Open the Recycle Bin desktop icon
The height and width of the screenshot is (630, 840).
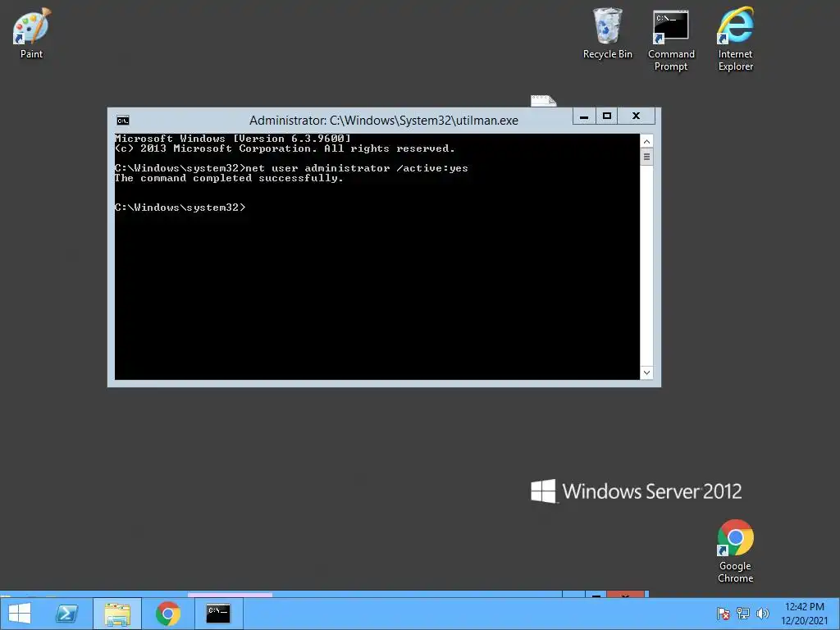608,33
